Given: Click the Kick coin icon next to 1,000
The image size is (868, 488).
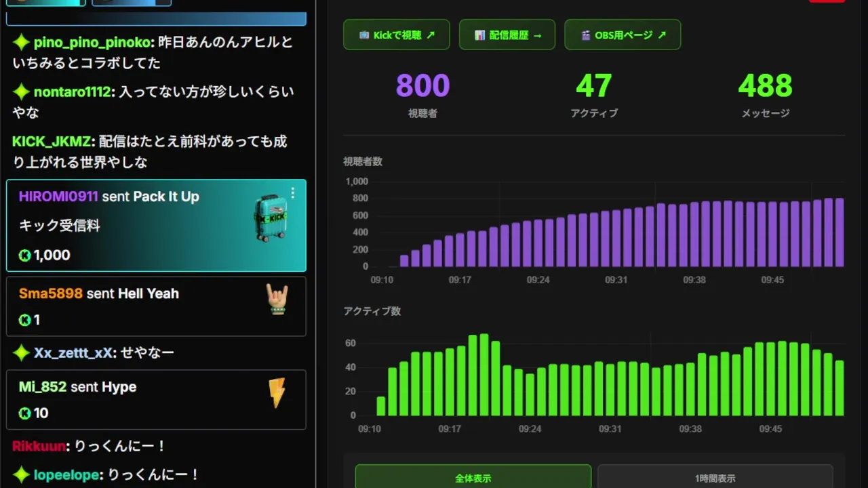Looking at the screenshot, I should pos(25,256).
